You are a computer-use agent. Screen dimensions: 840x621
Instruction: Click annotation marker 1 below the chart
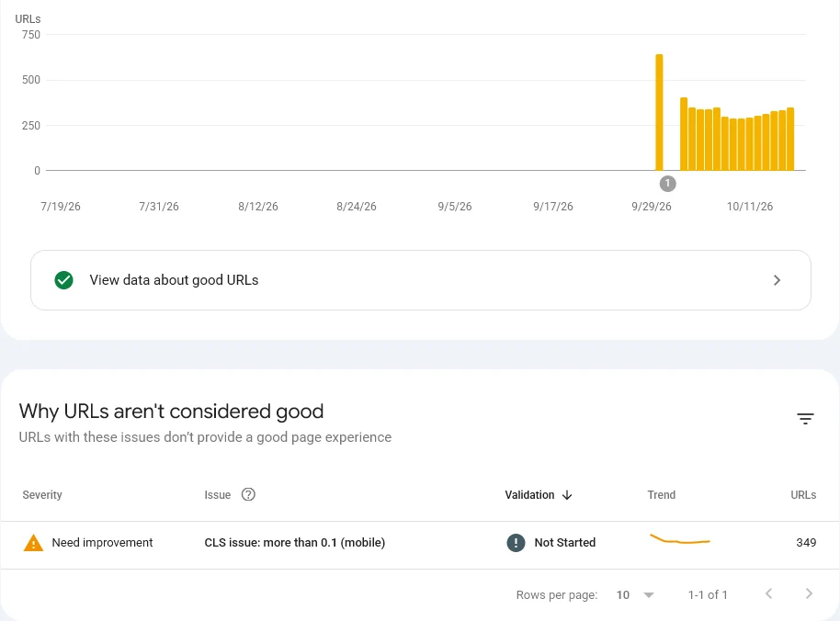pyautogui.click(x=667, y=184)
